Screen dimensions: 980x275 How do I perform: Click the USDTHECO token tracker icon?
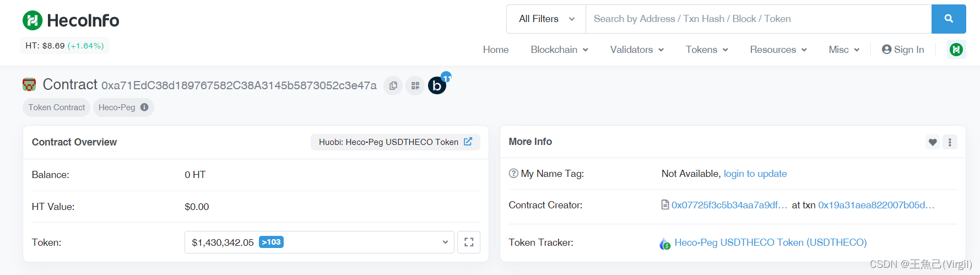[x=665, y=243]
